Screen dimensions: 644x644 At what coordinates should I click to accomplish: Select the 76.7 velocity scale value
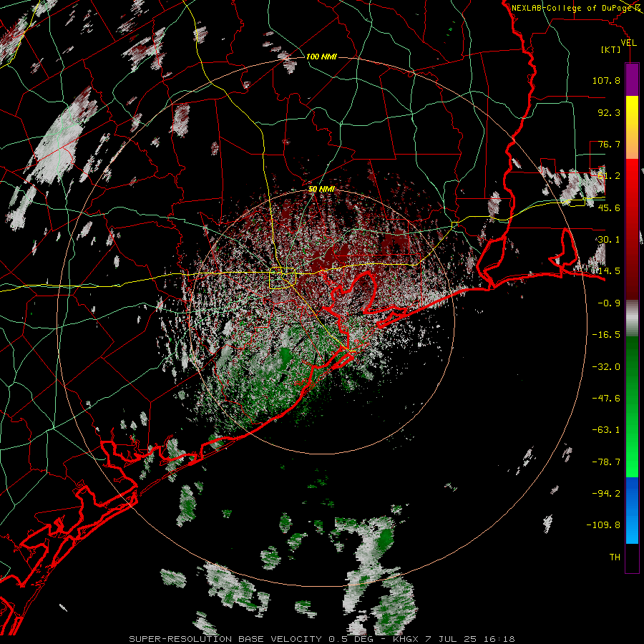(x=609, y=144)
